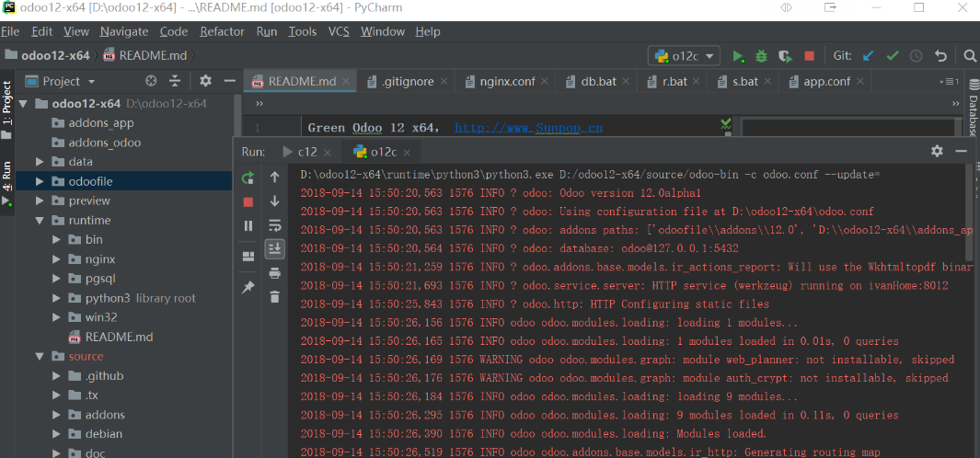The width and height of the screenshot is (980, 458).
Task: Toggle the 4: Run tool window stripe button
Action: point(6,183)
